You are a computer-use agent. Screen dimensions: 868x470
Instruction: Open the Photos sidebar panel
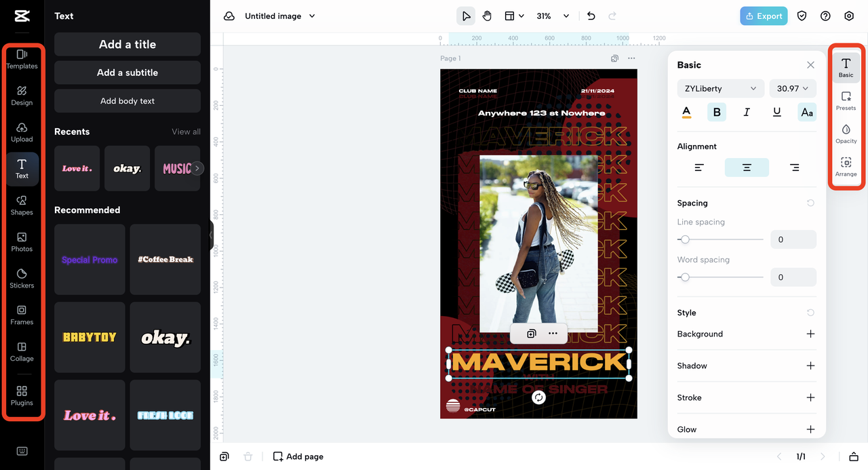pyautogui.click(x=22, y=242)
